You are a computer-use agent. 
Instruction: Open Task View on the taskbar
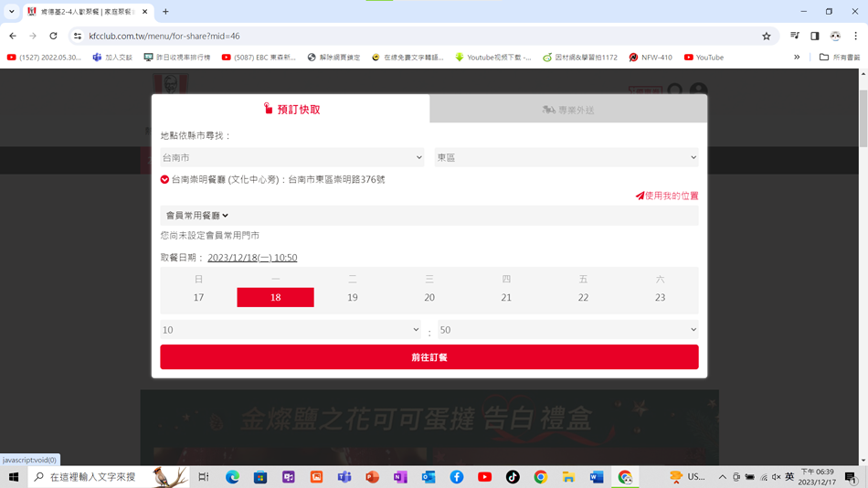(x=203, y=477)
